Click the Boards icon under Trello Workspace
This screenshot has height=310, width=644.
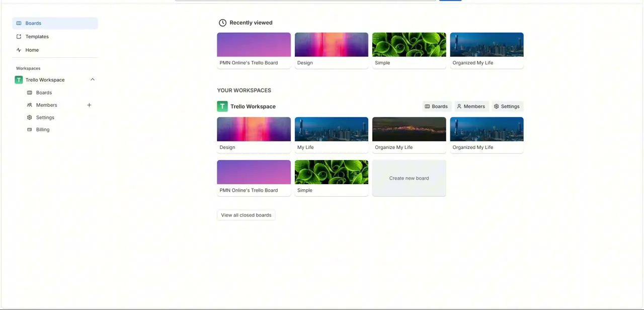[29, 93]
